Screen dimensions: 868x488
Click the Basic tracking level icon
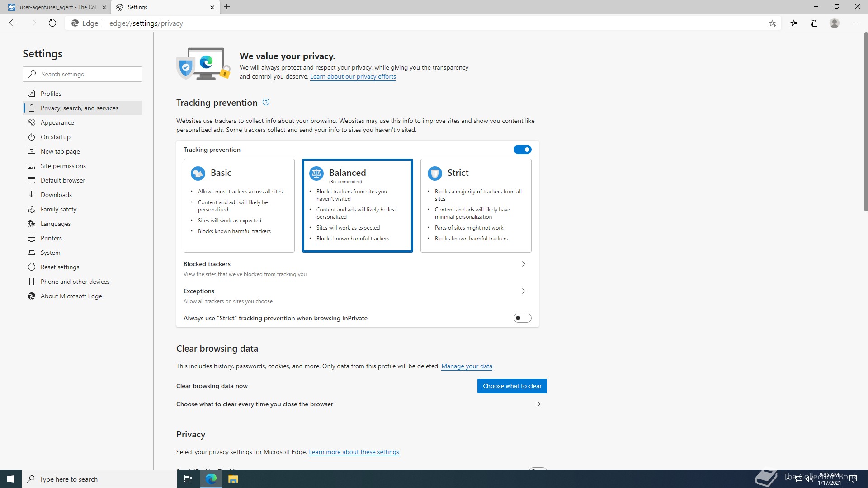198,173
